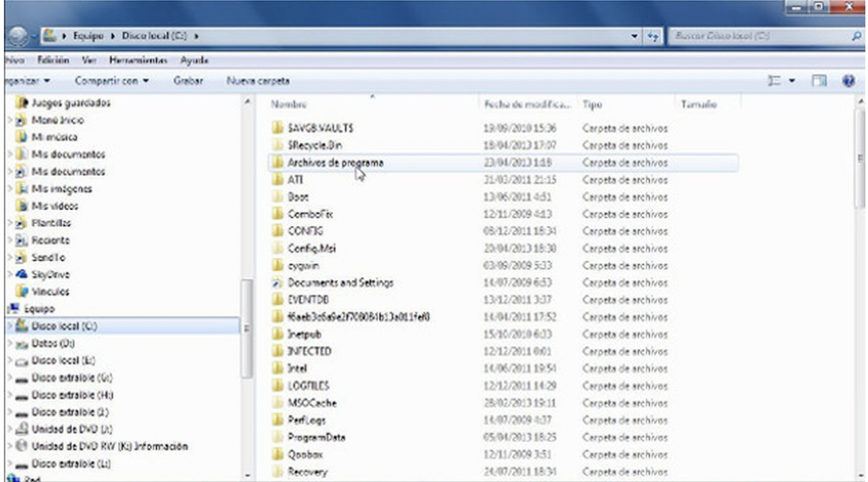Viewport: 868px width, 482px height.
Task: Sort by the Fecha de modificación column
Action: [x=528, y=104]
